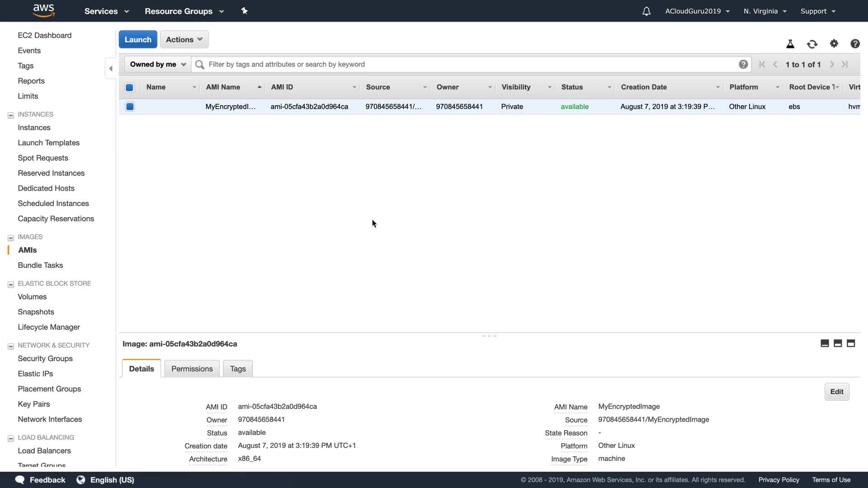Click the notifications bell icon
The width and height of the screenshot is (868, 488).
point(646,11)
